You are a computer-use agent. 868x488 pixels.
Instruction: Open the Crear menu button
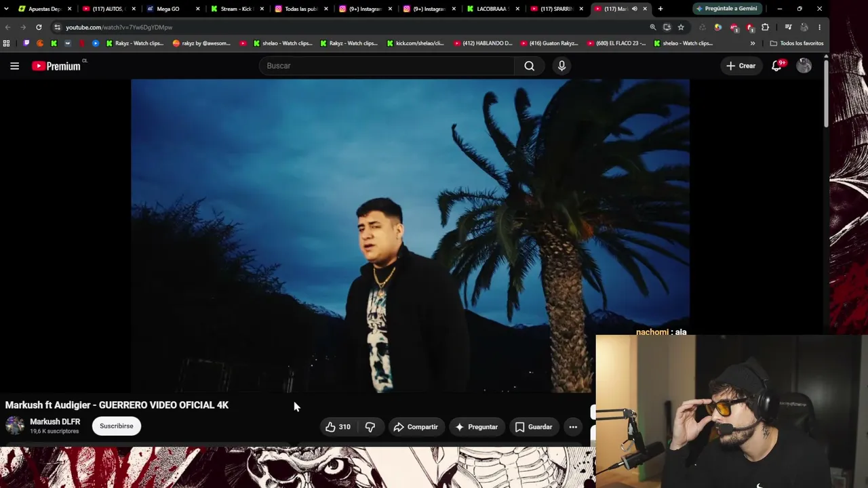pos(741,66)
